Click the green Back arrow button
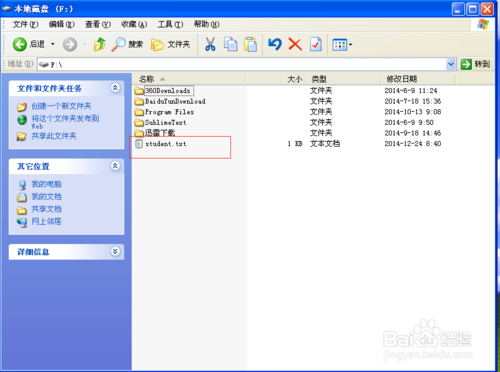Viewport: 500px width, 372px height. click(20, 44)
